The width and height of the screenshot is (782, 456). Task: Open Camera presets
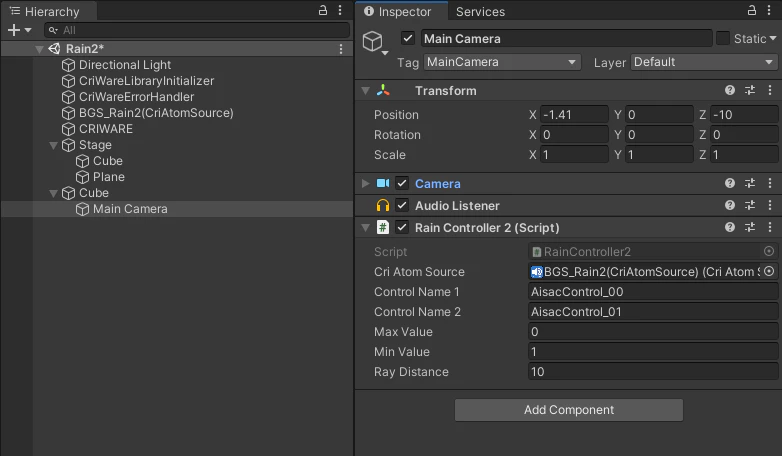click(x=750, y=183)
